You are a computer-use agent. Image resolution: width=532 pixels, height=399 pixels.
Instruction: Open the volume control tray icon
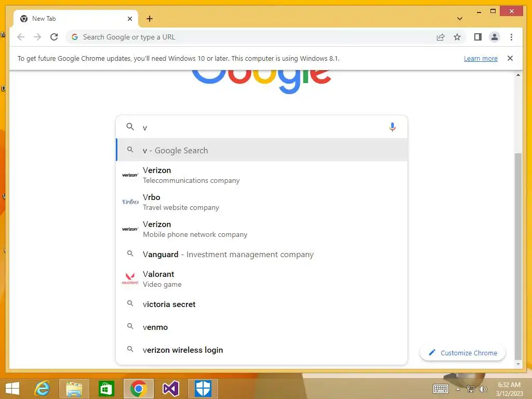(483, 389)
